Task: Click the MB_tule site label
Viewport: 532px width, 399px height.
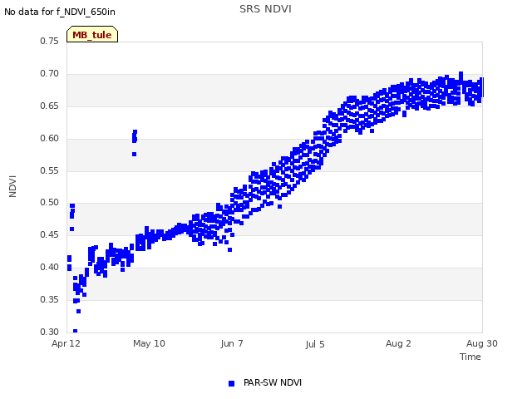Action: [92, 34]
